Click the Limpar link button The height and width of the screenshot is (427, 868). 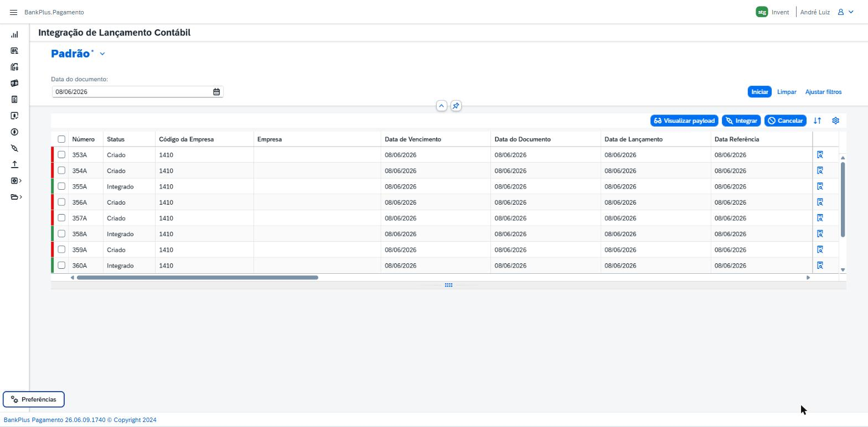787,92
